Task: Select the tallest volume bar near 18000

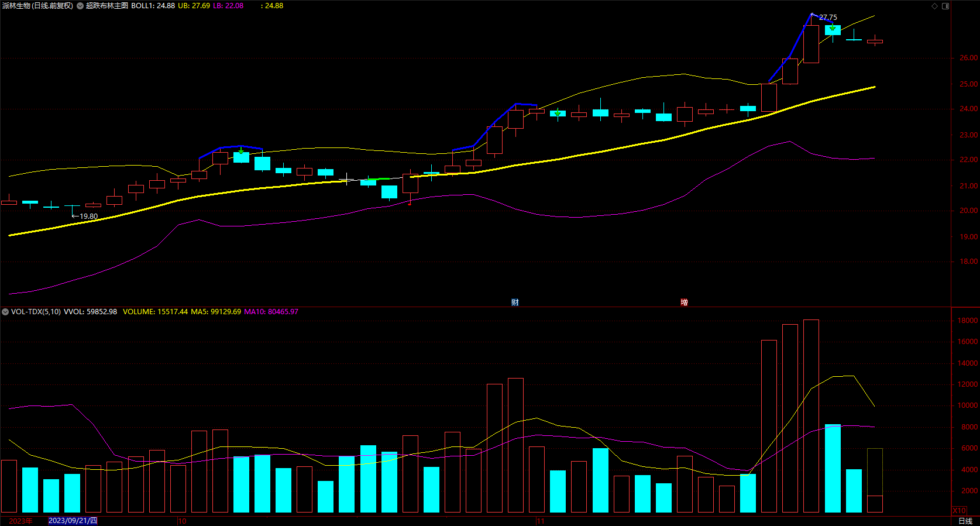Action: (811, 416)
